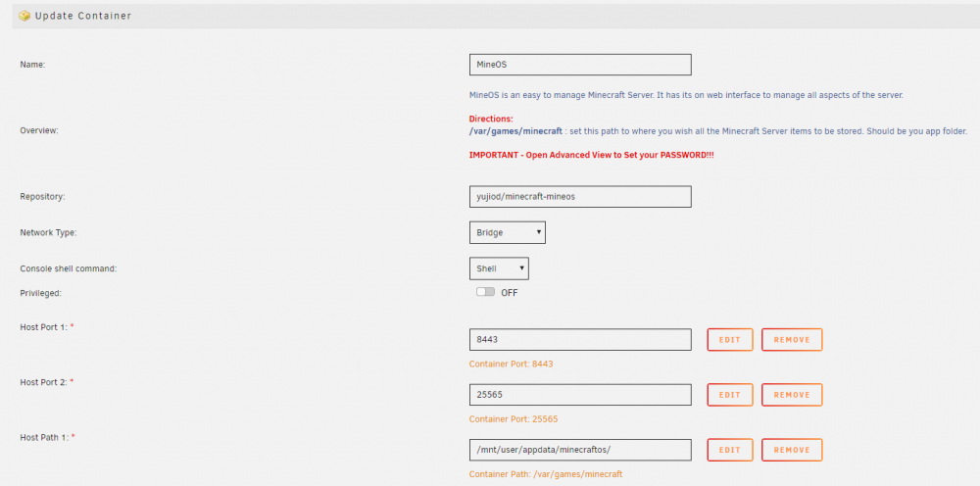Click the Repository: label

click(42, 197)
